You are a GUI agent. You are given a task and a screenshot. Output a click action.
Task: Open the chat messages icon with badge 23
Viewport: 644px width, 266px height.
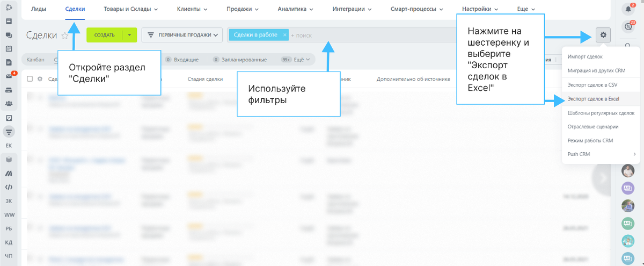click(628, 26)
